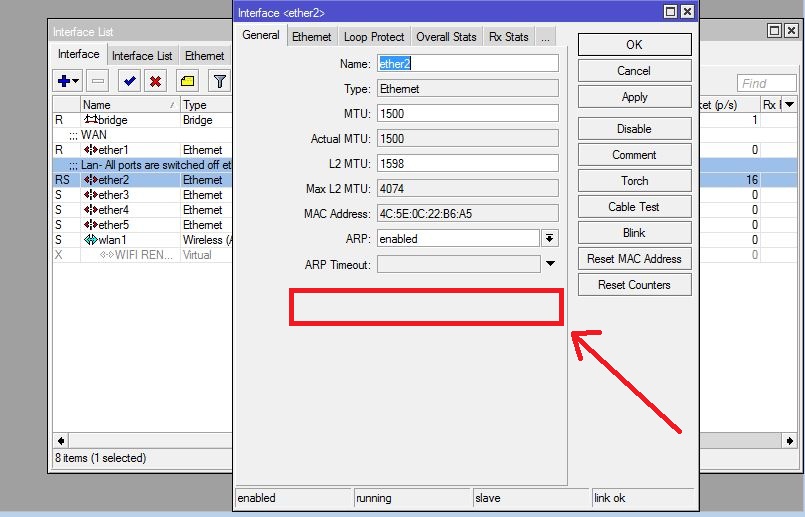Image resolution: width=805 pixels, height=517 pixels.
Task: Sort by Type column header
Action: click(206, 105)
